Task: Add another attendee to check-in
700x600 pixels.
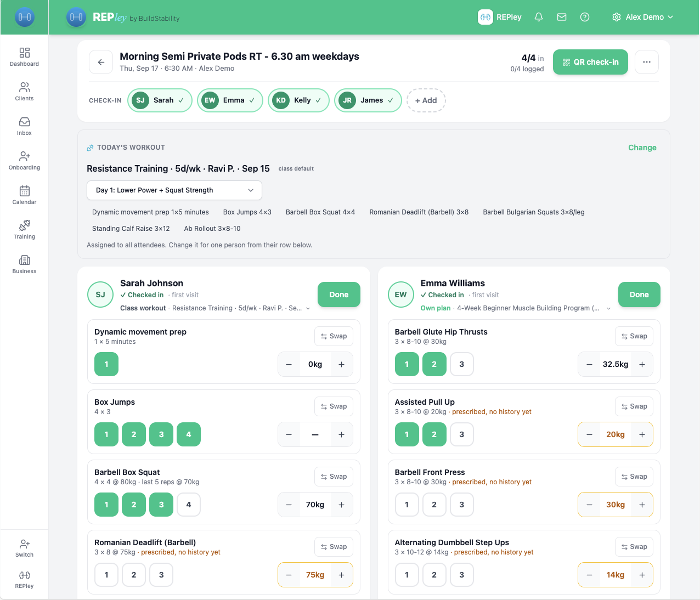Action: 426,100
